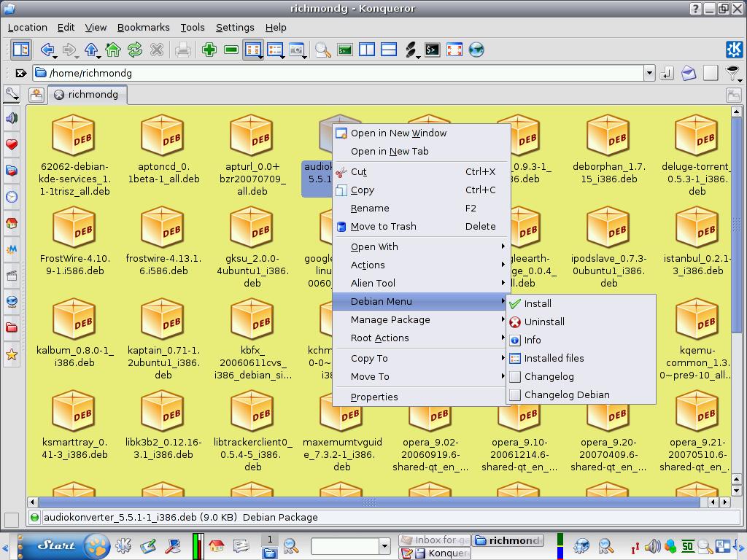Switch to the richmondg tab

click(x=88, y=94)
